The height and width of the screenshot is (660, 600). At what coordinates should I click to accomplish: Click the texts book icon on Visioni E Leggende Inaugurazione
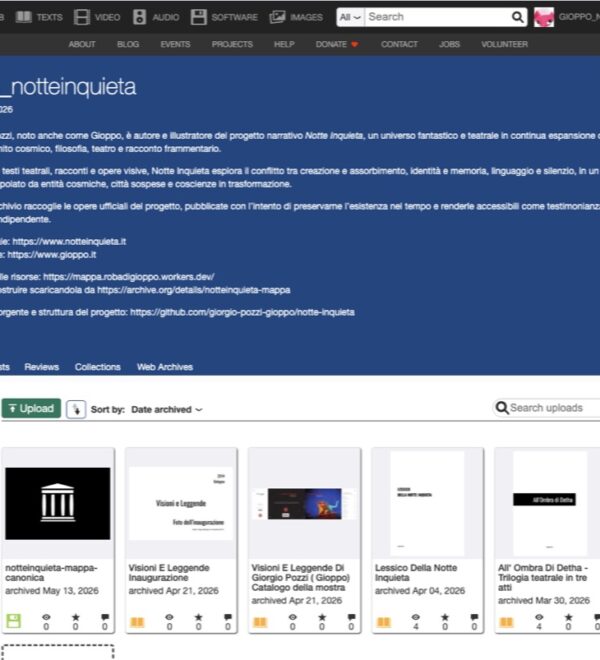137,622
